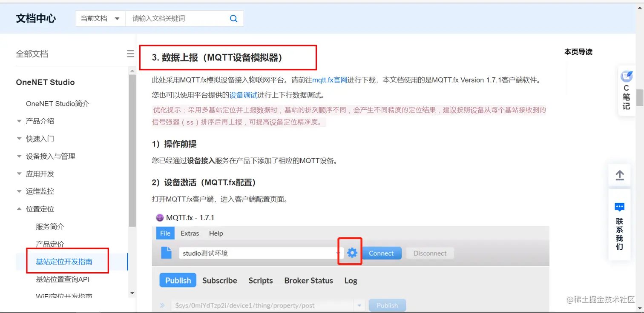
Task: Open the C笔记 note-taking icon
Action: (x=626, y=90)
